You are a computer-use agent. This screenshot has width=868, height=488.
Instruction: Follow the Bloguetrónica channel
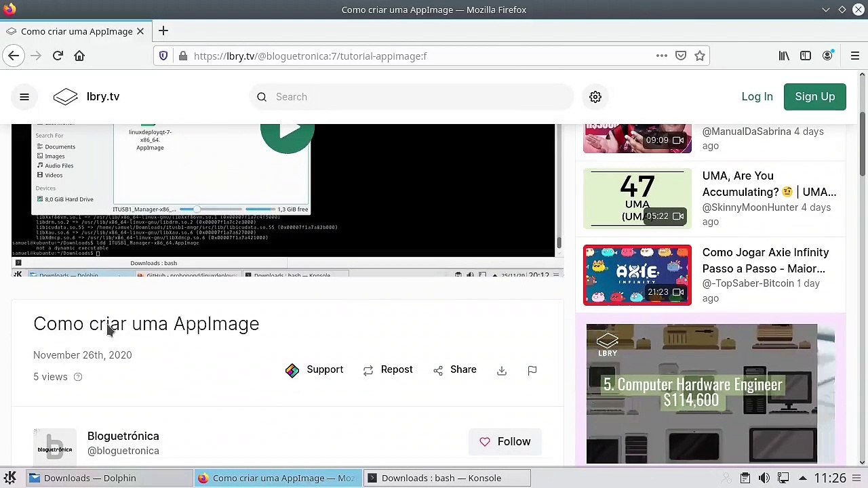505,442
